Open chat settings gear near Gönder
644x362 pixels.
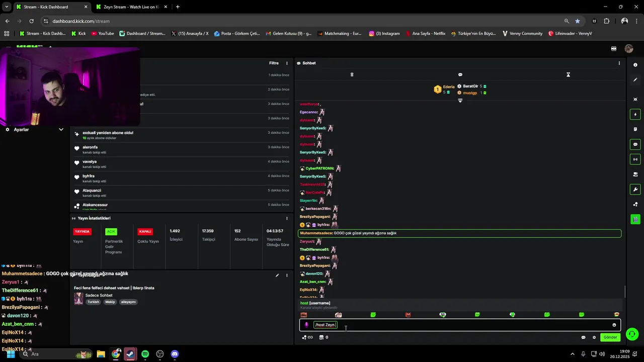[x=594, y=337]
